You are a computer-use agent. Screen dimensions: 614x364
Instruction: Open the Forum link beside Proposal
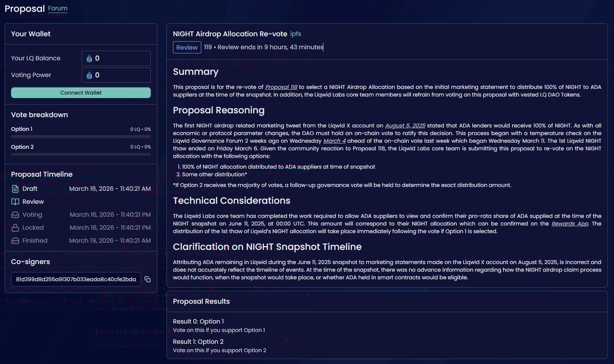point(58,8)
